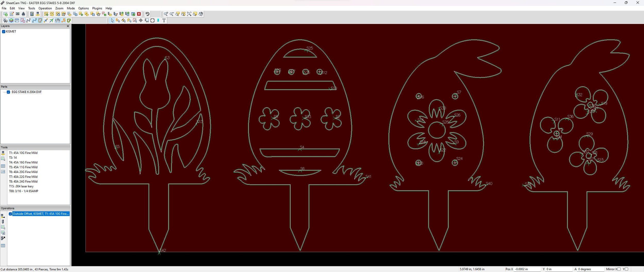Click the table-with-exclamation icon in Tools panel
Viewport: 644px width, 272px height.
[3, 172]
